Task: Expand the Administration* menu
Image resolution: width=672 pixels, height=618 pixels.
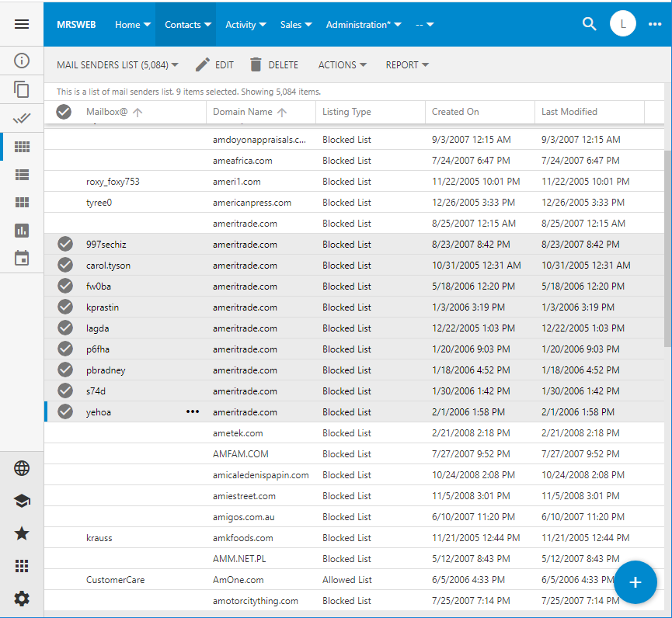Action: 364,24
